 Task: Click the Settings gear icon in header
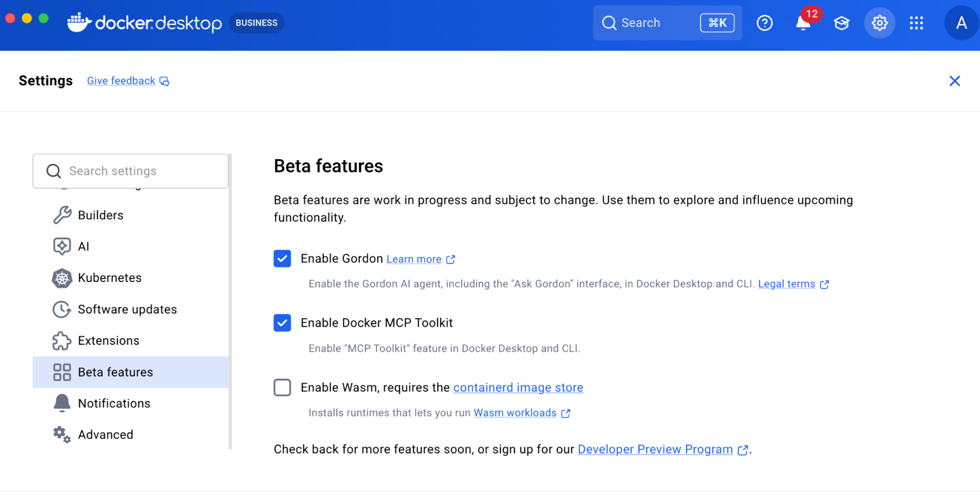point(879,23)
